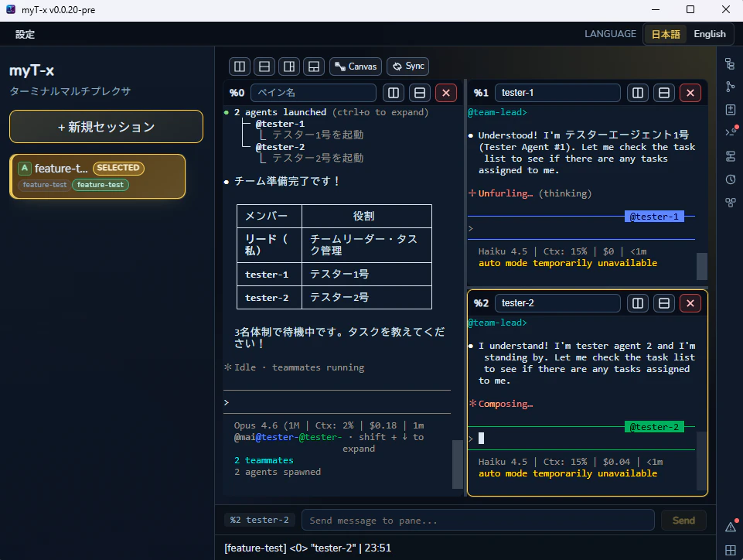Open the diff plus-minus sidebar icon
743x560 pixels.
coord(730,110)
